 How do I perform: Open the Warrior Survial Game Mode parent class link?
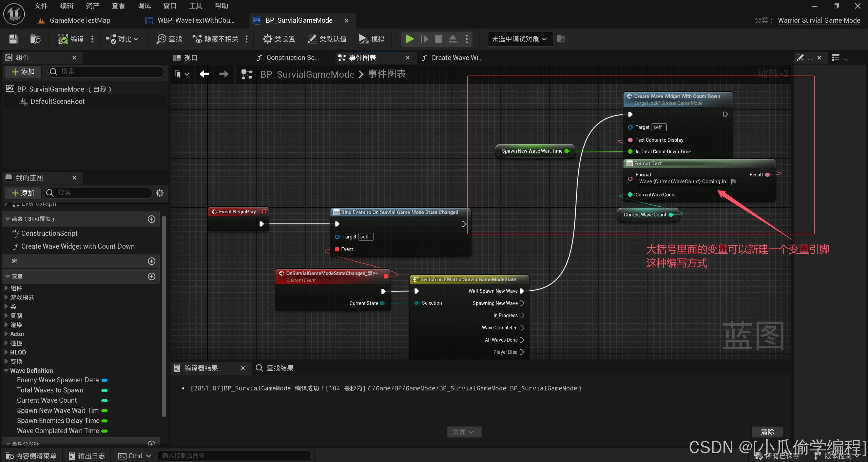(819, 20)
